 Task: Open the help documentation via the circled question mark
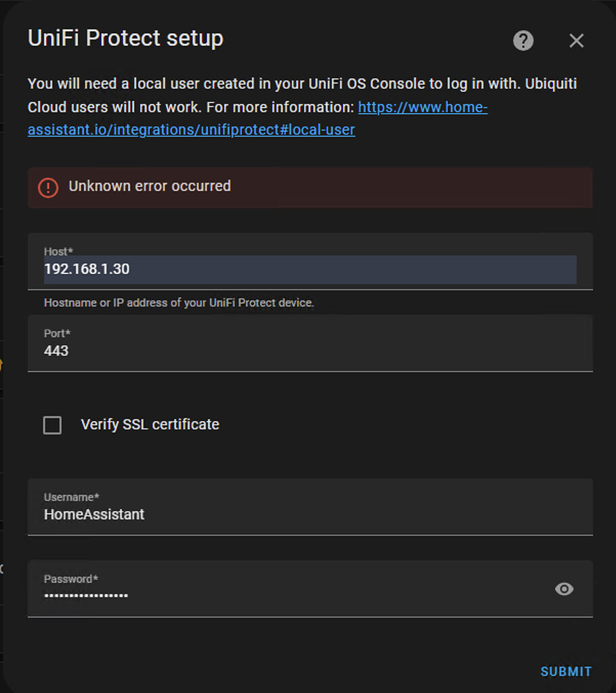click(523, 41)
